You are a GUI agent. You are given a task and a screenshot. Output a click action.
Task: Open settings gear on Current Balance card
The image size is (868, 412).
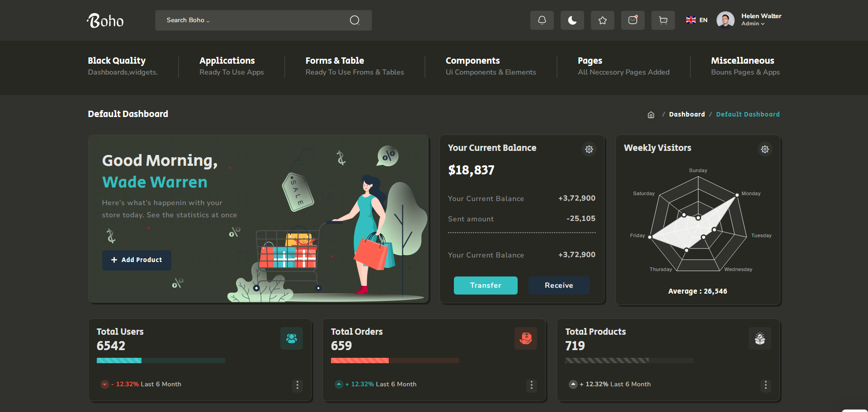(x=589, y=149)
